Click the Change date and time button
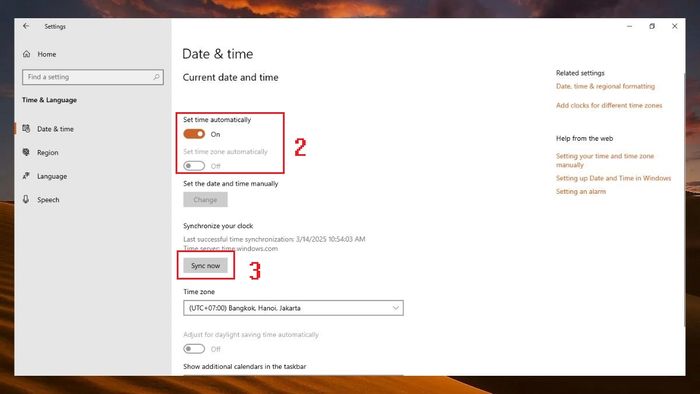Screen dimensions: 700x394 pyautogui.click(x=205, y=199)
